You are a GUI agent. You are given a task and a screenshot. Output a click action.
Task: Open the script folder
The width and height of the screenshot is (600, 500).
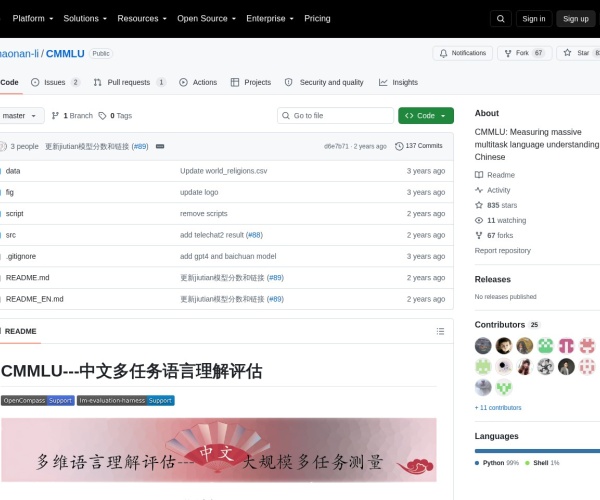coord(15,214)
